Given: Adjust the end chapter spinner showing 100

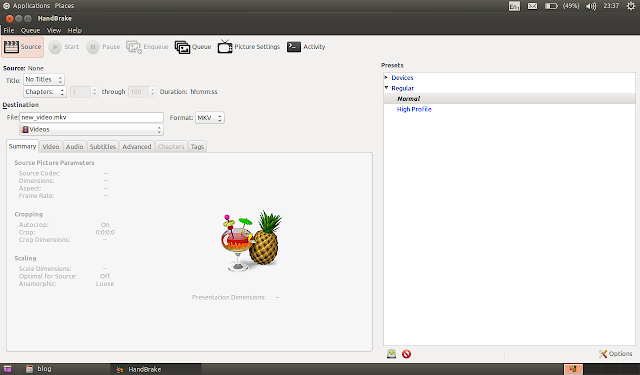Looking at the screenshot, I should [x=142, y=92].
